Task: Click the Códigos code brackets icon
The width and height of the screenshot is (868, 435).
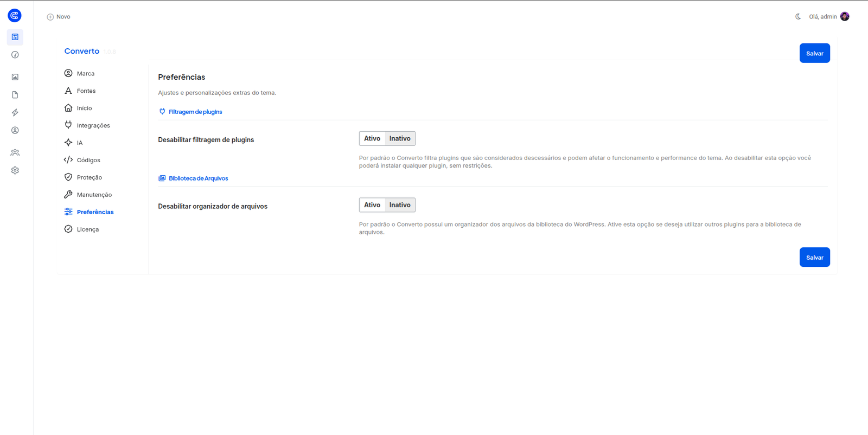Action: click(68, 160)
